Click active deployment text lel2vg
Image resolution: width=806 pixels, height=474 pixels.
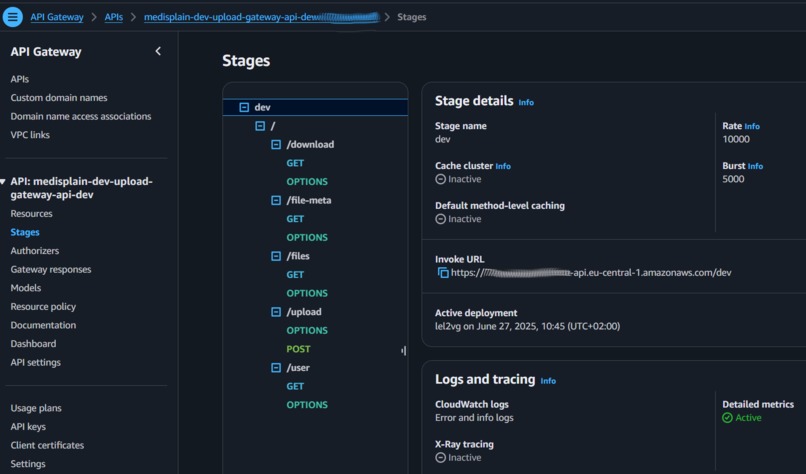pos(527,326)
